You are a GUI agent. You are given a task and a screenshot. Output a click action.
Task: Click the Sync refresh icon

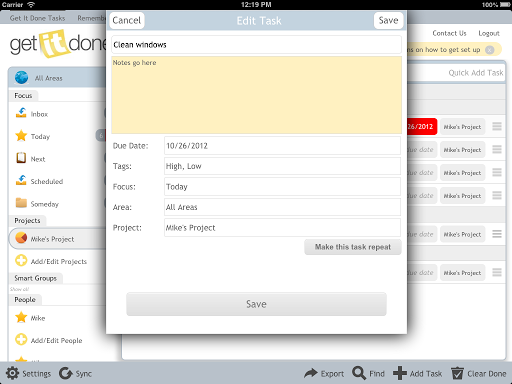click(x=66, y=373)
